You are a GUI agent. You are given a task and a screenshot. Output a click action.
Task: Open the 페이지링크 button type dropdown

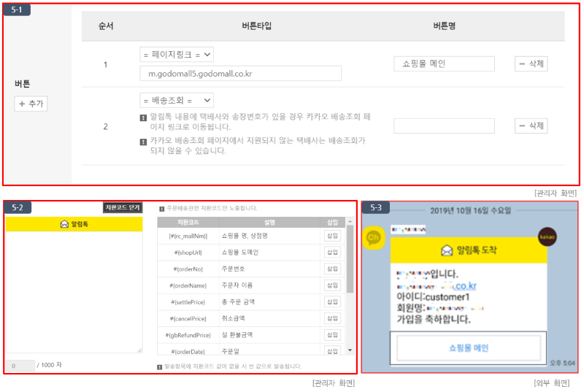click(176, 55)
